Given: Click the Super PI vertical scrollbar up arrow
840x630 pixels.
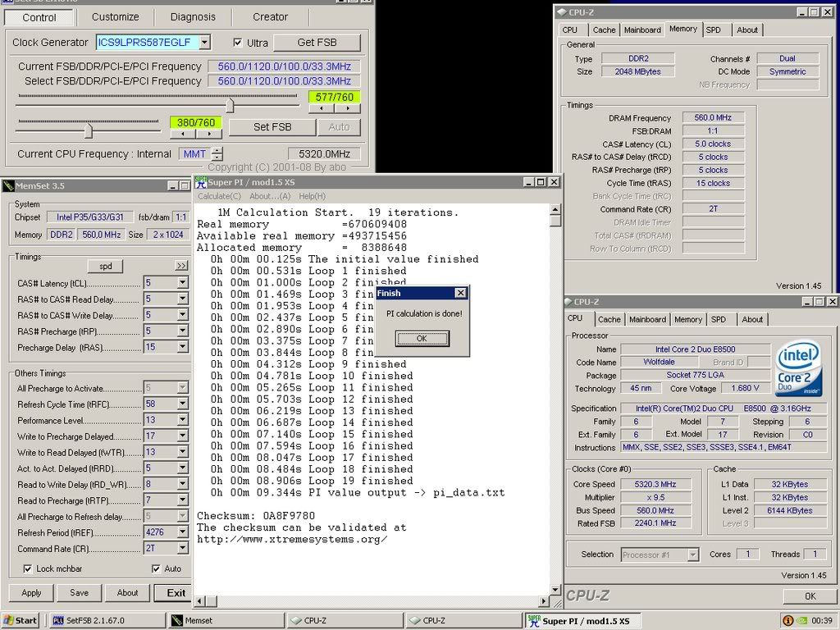Looking at the screenshot, I should (x=555, y=209).
